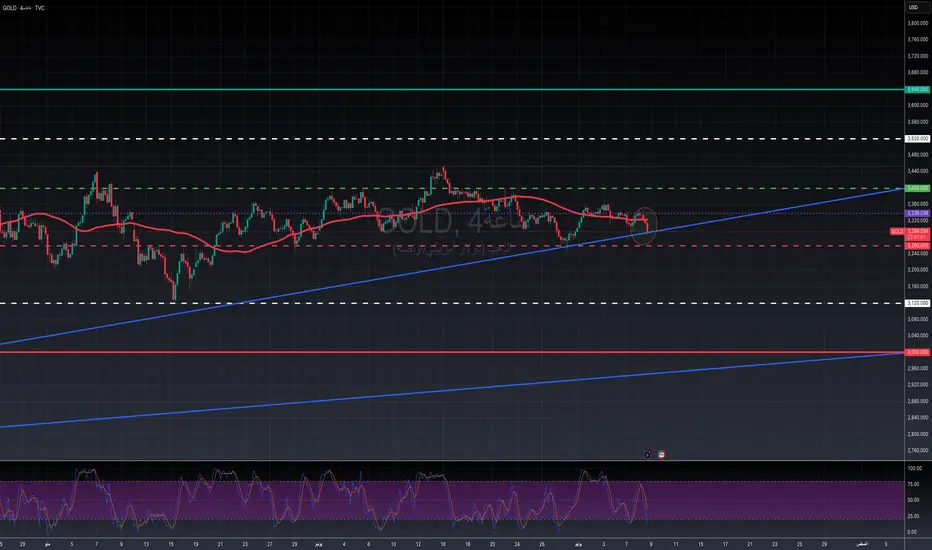Click the circle drawing around latest candles
The image size is (932, 550).
(x=645, y=218)
